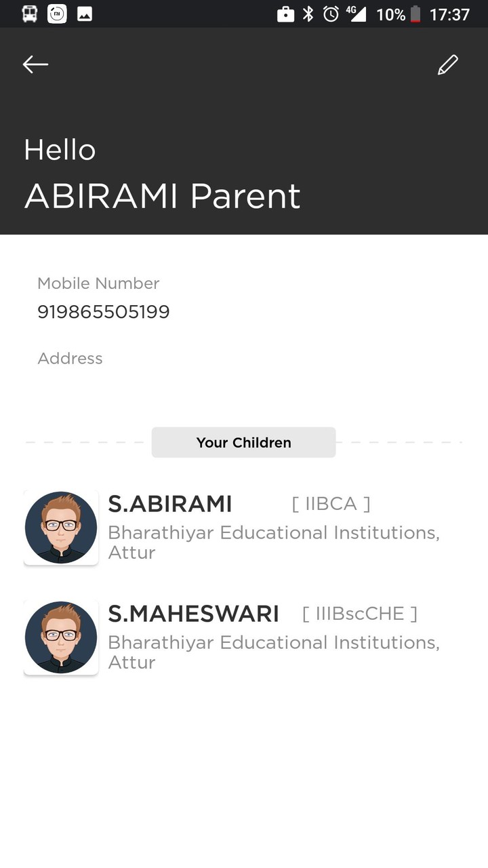This screenshot has width=488, height=868.
Task: Tap the IIIBscCHE class tag
Action: pos(360,614)
